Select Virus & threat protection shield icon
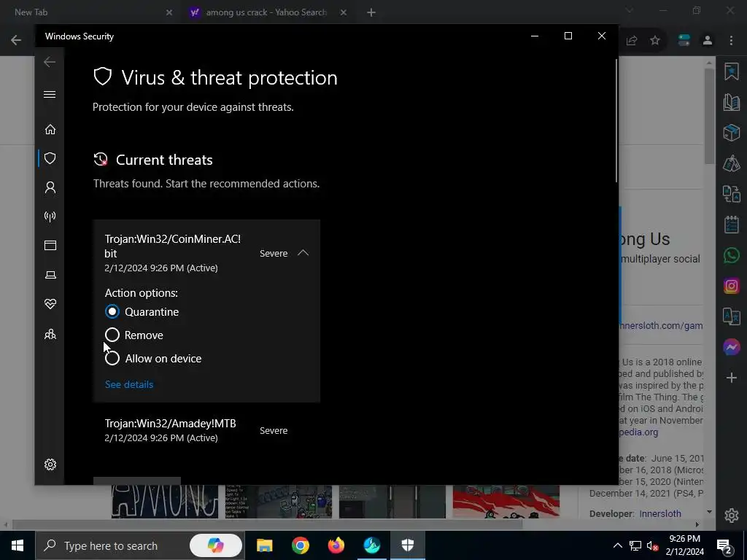Screen dimensions: 747x560 tap(50, 158)
